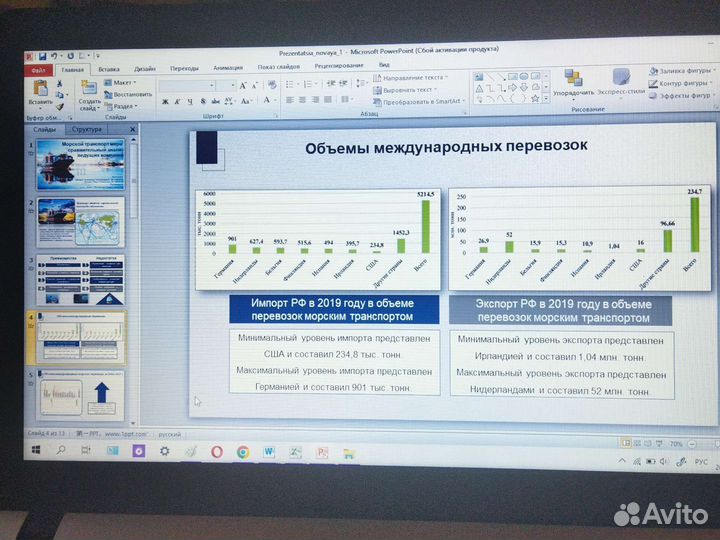Screen dimensions: 720x540
Task: Undo the last action in the quick access toolbar
Action: [x=54, y=56]
